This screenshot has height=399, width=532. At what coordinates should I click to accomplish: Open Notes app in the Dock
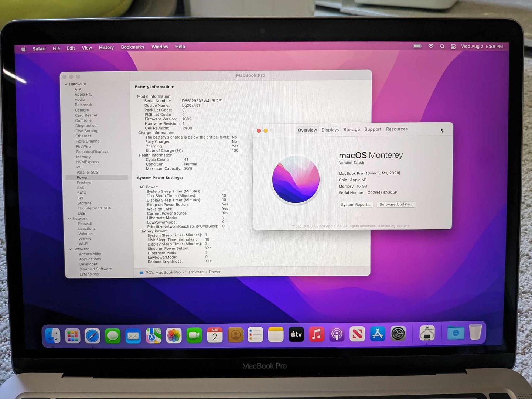276,334
